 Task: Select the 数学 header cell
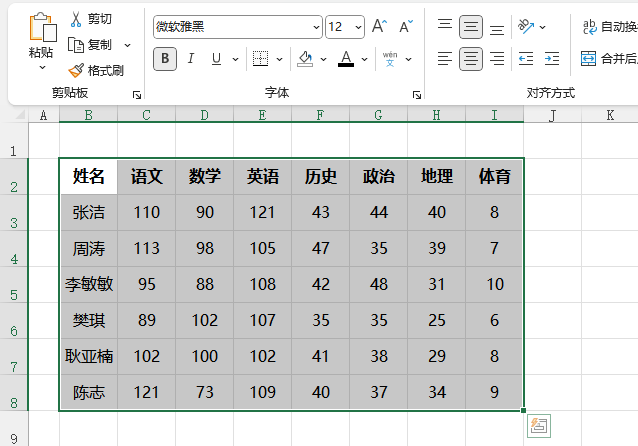point(205,177)
